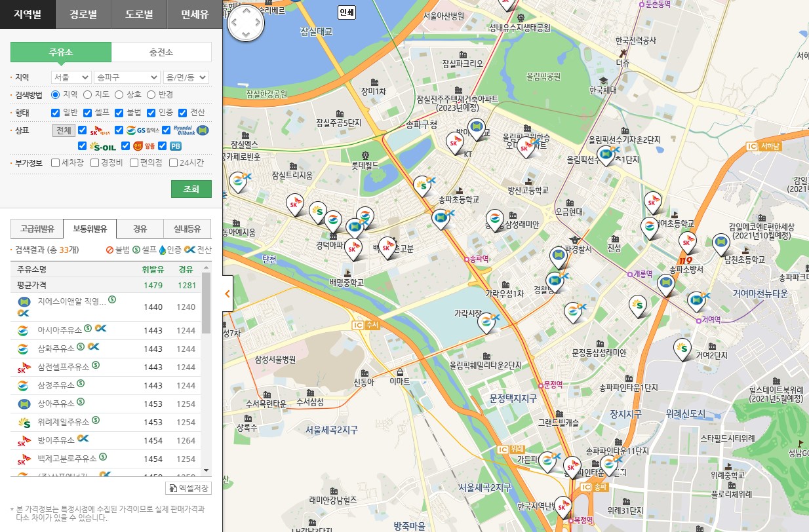The image size is (809, 532).
Task: Open the S-OIL marker above 송파초등학교
Action: 422,186
